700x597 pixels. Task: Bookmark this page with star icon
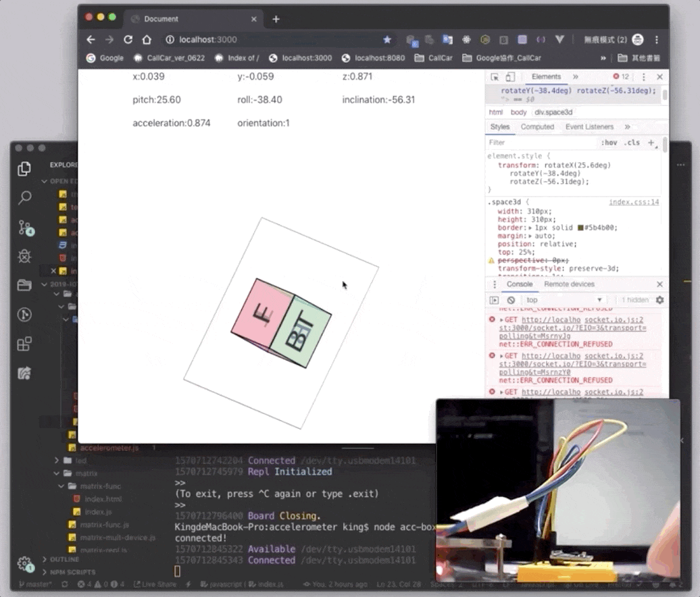click(x=387, y=40)
